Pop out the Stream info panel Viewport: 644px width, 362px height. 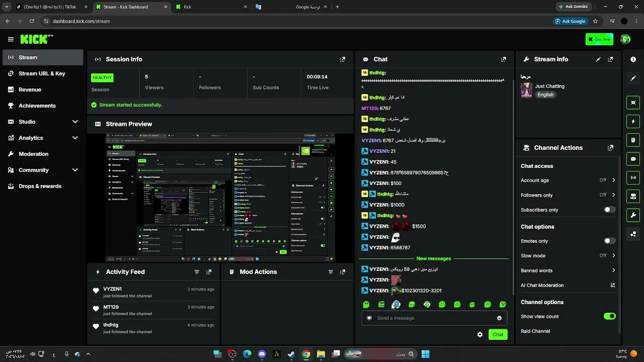coord(610,59)
